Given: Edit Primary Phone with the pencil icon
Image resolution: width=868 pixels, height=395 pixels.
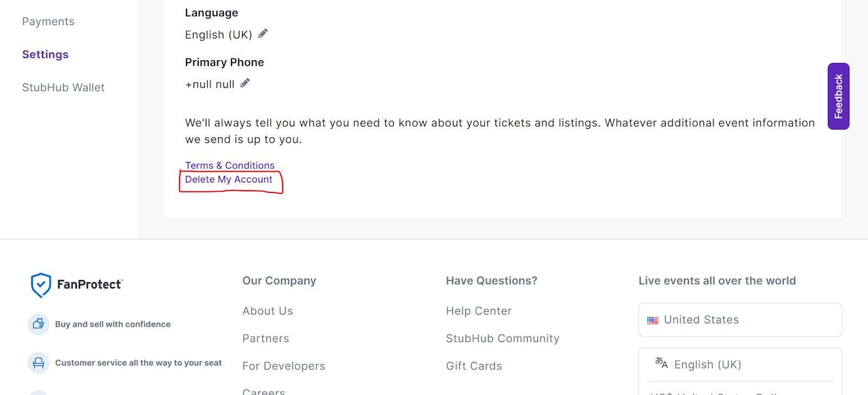Looking at the screenshot, I should point(245,83).
